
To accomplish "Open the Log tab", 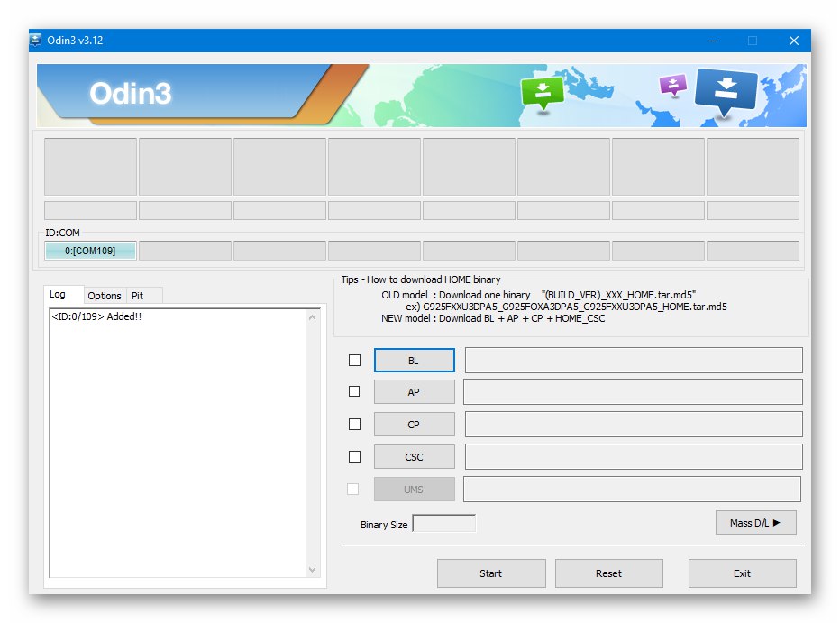I will pyautogui.click(x=58, y=294).
